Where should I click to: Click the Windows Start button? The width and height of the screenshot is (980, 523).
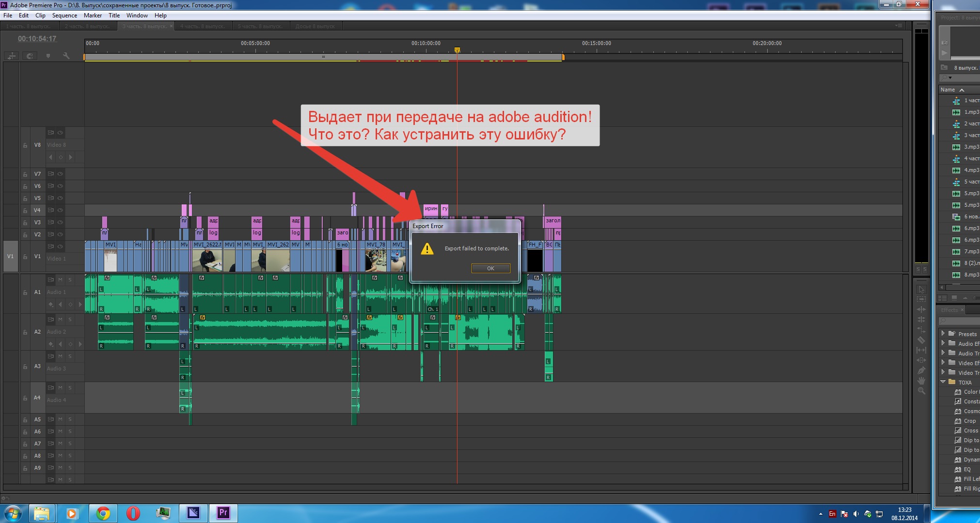(13, 513)
